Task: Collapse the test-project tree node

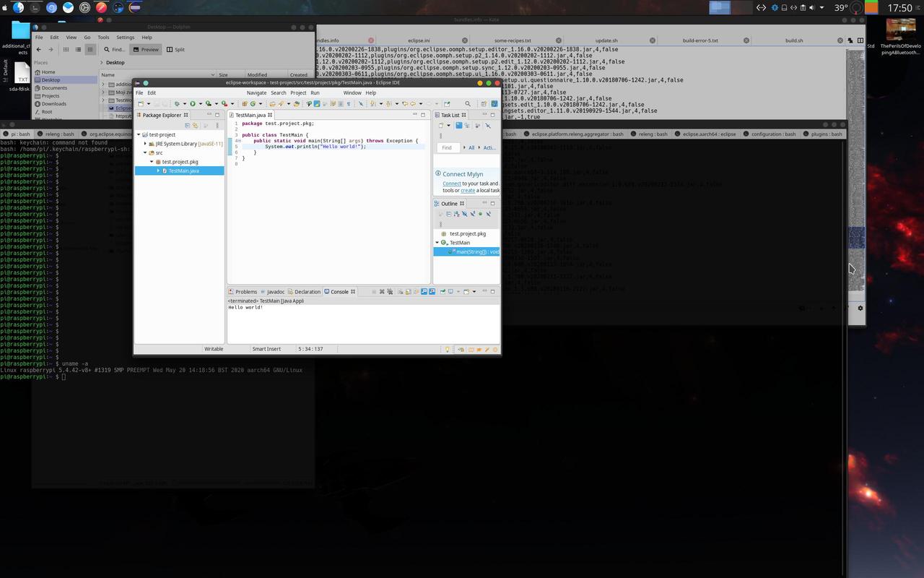Action: tap(138, 134)
